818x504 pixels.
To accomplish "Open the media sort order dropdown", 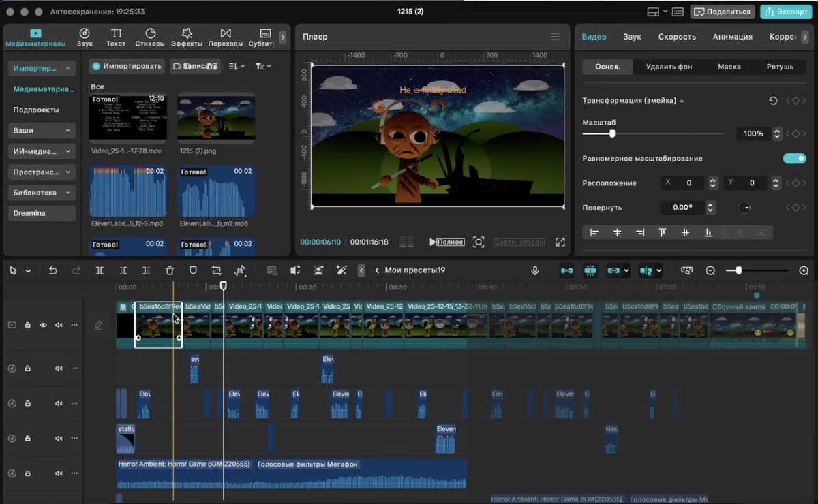I will click(236, 66).
